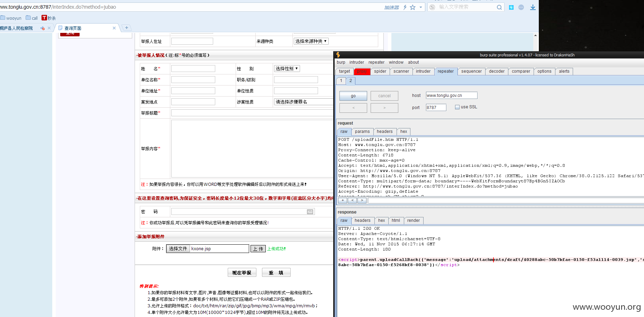Click the request search + button
Viewport: 644px width, 317px height.
[x=343, y=200]
